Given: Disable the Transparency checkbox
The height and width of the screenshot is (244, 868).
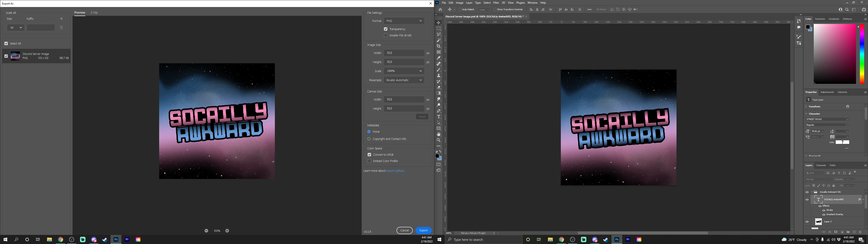Looking at the screenshot, I should coord(385,29).
